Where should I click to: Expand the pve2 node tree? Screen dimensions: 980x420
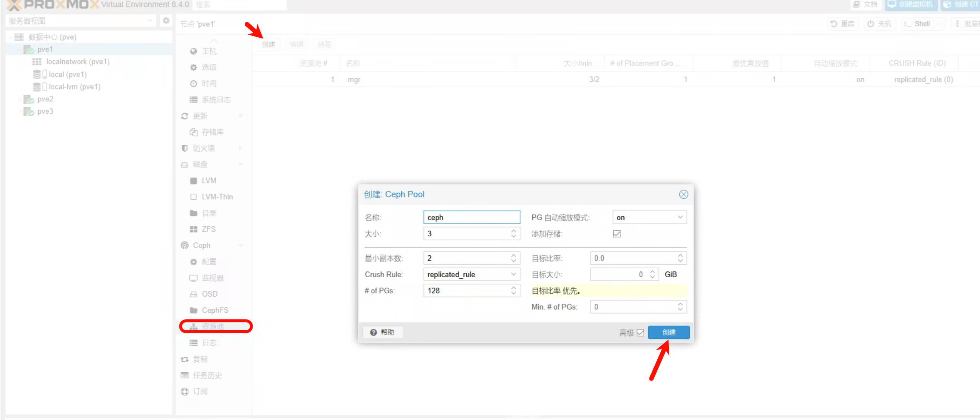[20, 99]
